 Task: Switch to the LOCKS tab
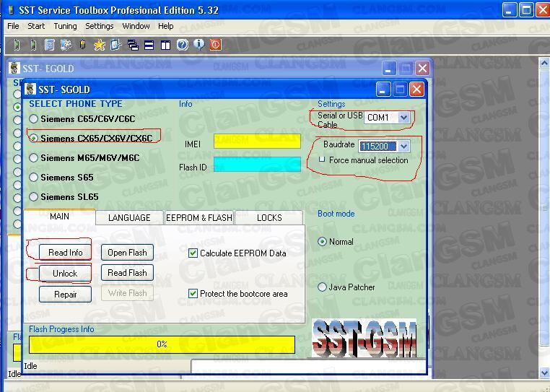tap(269, 217)
